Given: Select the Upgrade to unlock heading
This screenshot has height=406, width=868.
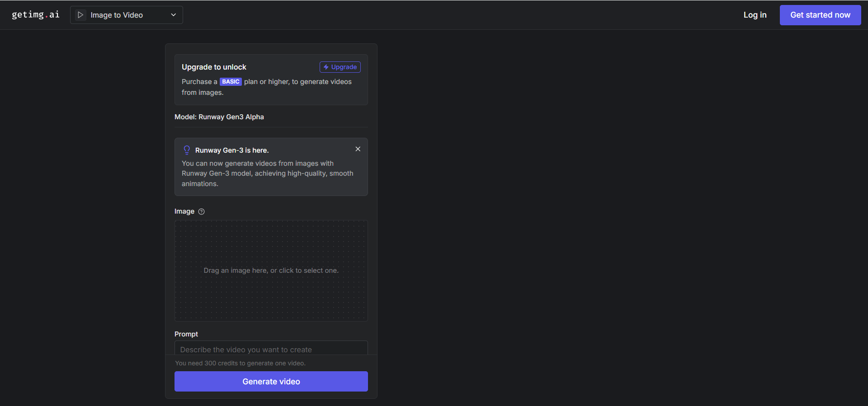Looking at the screenshot, I should [214, 67].
